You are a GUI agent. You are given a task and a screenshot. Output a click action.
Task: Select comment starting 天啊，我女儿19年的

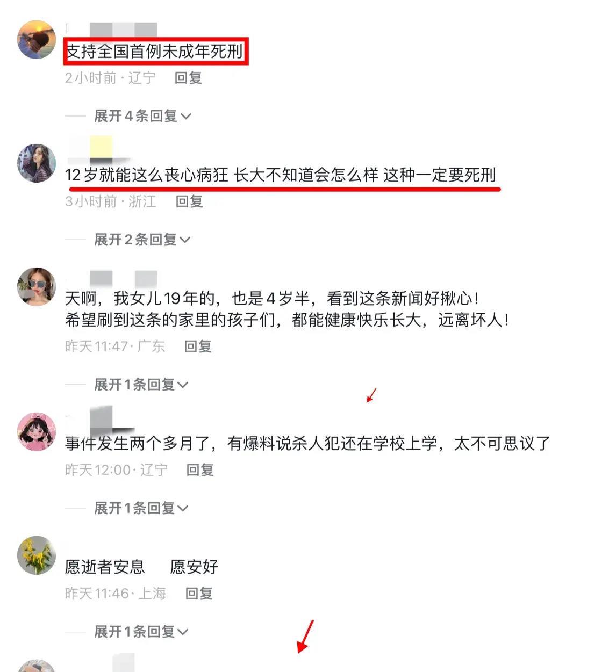coord(288,309)
